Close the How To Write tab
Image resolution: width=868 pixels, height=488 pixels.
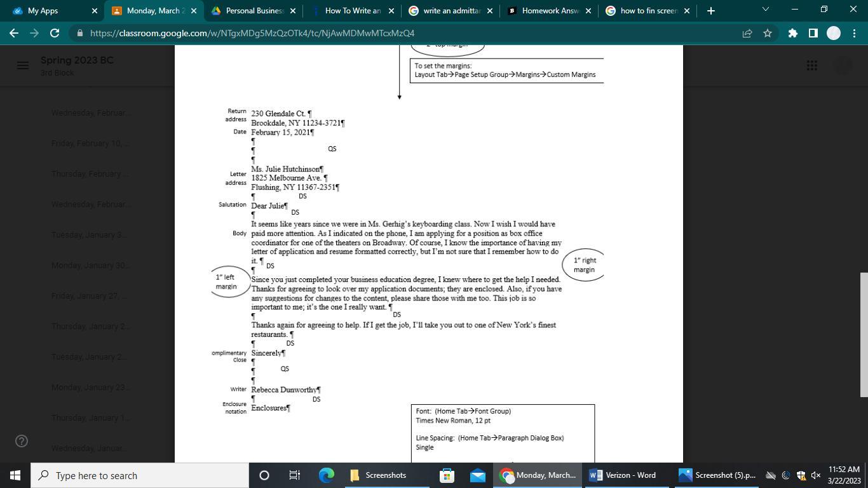391,11
